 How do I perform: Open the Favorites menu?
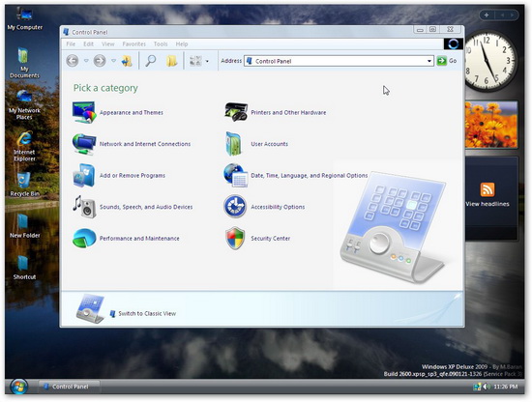[134, 44]
